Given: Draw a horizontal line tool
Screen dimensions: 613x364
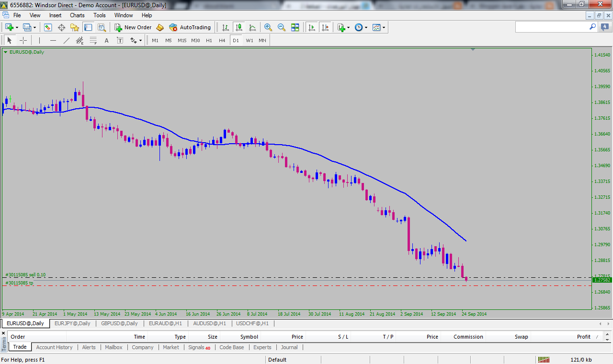Looking at the screenshot, I should (53, 40).
